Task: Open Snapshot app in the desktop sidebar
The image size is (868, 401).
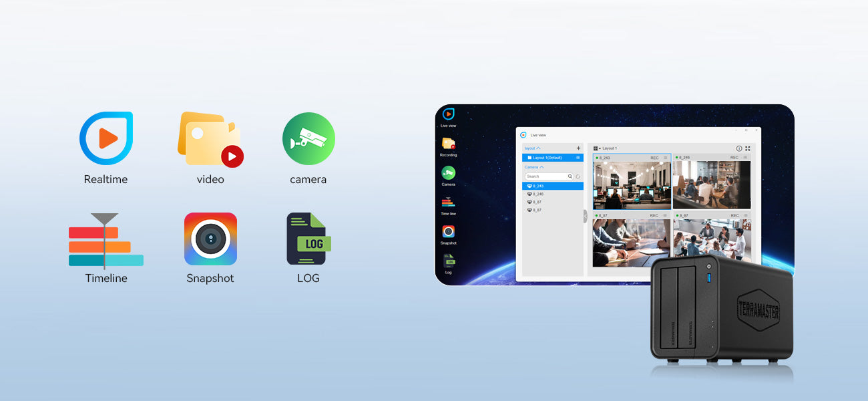Action: pos(448,233)
